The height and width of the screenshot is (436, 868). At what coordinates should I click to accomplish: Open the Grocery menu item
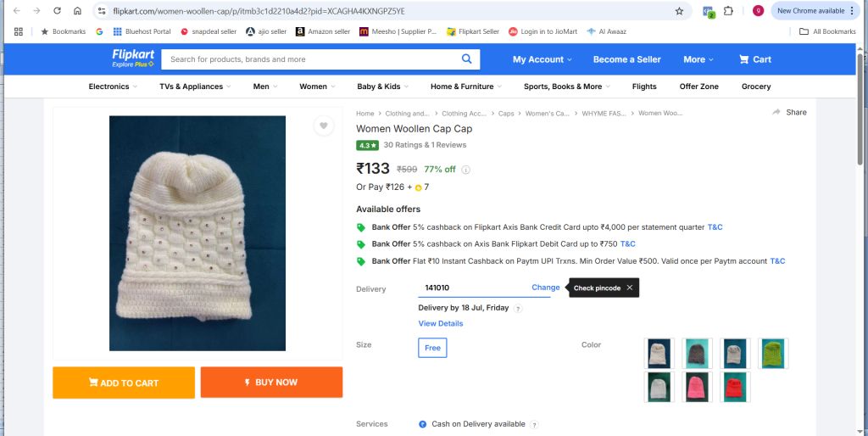point(756,87)
